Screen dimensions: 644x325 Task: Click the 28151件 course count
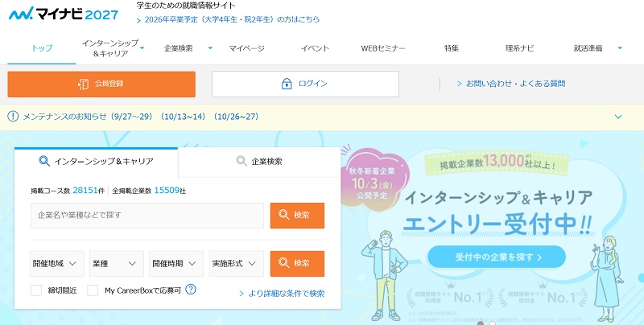point(89,191)
